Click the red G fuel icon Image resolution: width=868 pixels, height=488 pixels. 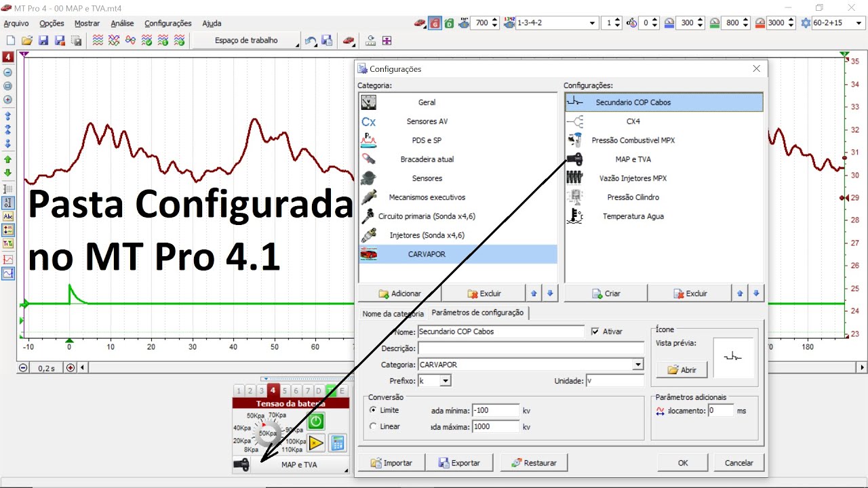pos(435,23)
